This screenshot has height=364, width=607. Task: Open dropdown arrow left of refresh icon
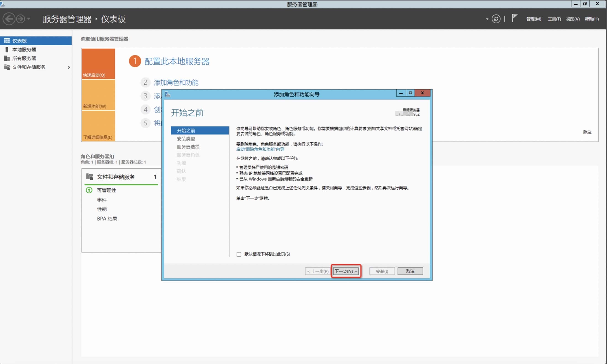[487, 19]
